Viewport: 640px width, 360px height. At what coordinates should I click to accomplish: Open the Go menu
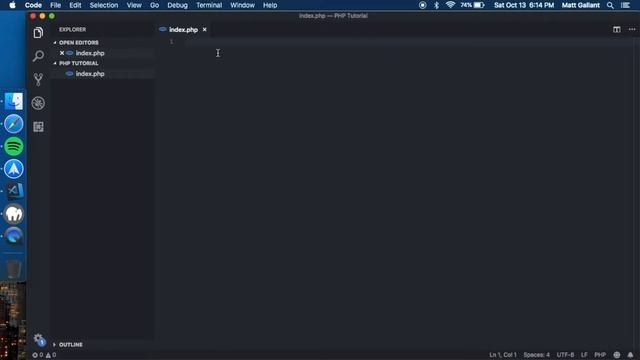(x=154, y=5)
